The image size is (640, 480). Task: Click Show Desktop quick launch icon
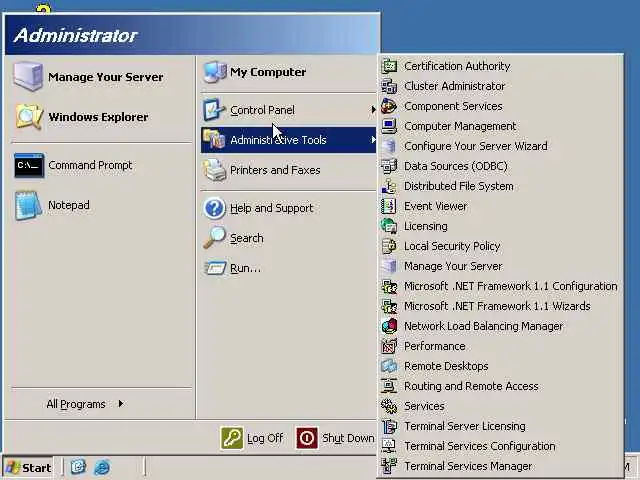coord(78,467)
